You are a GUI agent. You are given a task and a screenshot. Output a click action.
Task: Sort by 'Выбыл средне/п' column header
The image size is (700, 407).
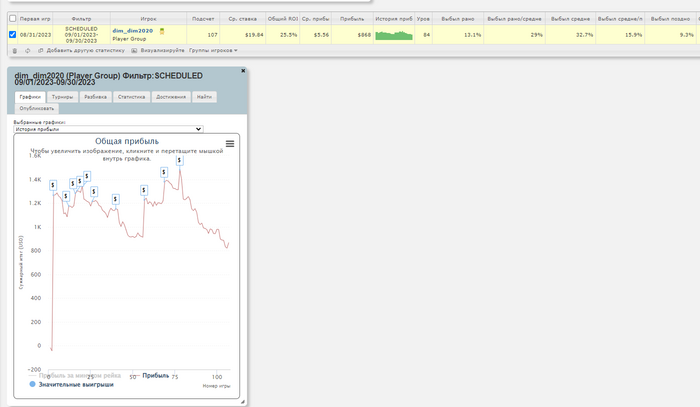coord(620,19)
